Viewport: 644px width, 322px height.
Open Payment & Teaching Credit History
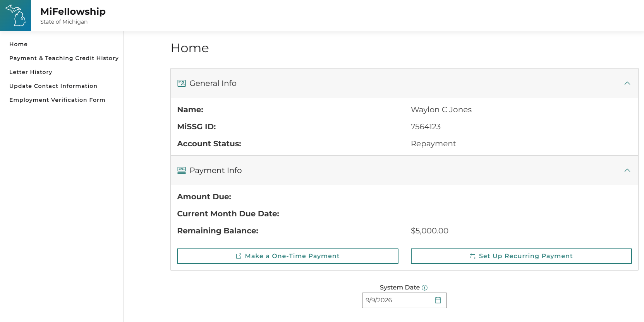64,58
